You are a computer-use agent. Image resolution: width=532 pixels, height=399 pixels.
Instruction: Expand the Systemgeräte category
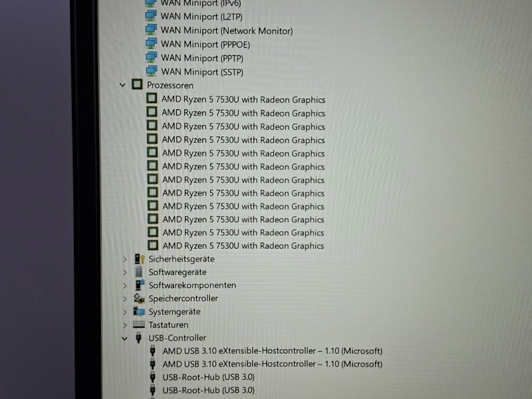point(124,311)
